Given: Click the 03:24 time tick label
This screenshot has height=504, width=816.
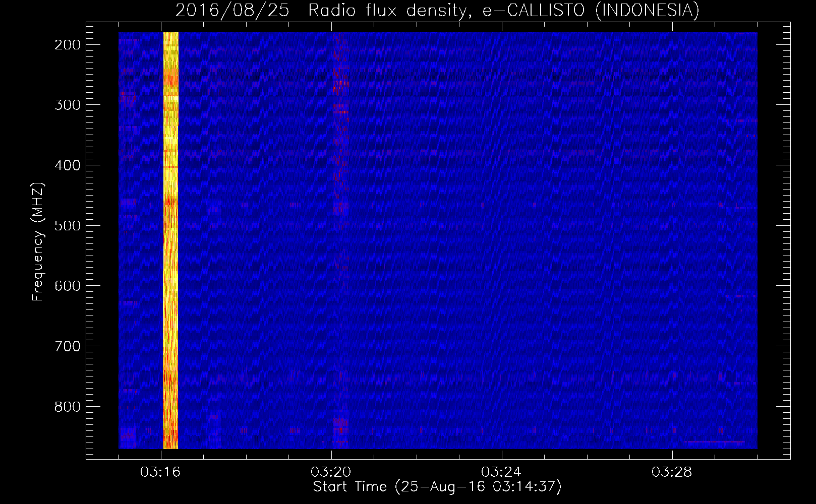Looking at the screenshot, I should coord(502,472).
